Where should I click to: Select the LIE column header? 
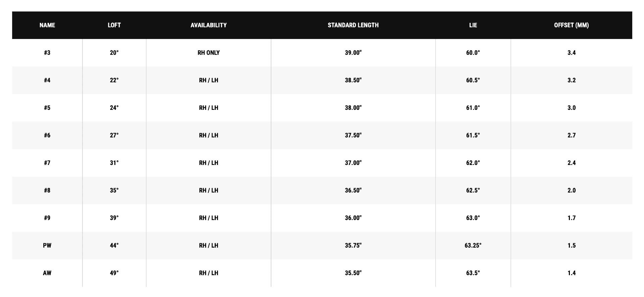473,25
